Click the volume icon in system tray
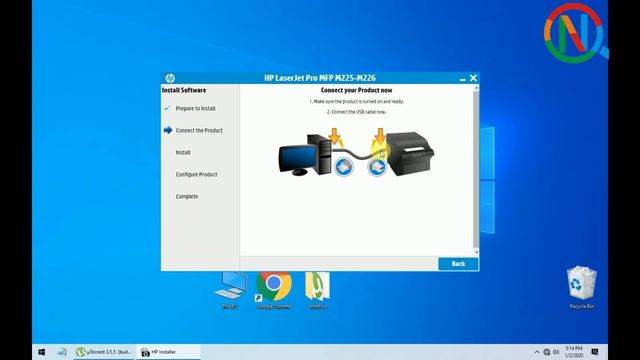Screen dimensions: 640x360 pos(556,352)
